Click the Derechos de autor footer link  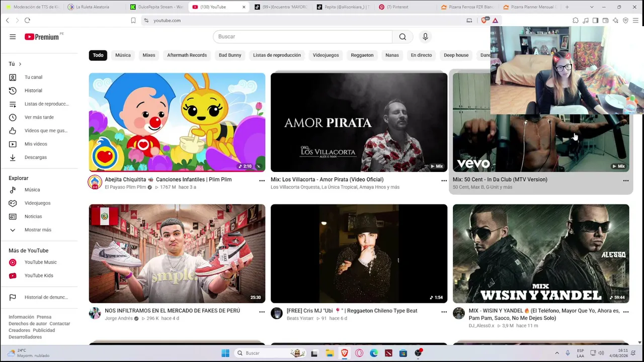[x=28, y=324]
